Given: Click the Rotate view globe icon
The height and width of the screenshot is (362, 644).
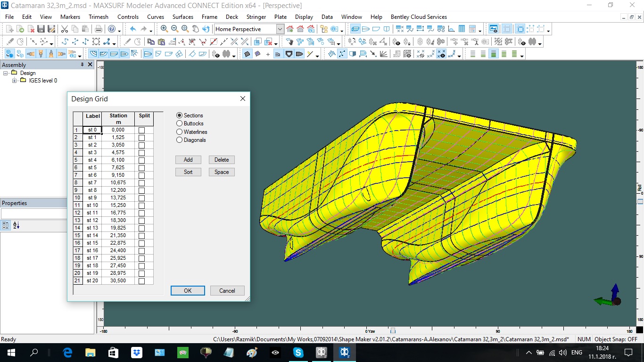Looking at the screenshot, I should pyautogui.click(x=206, y=29).
